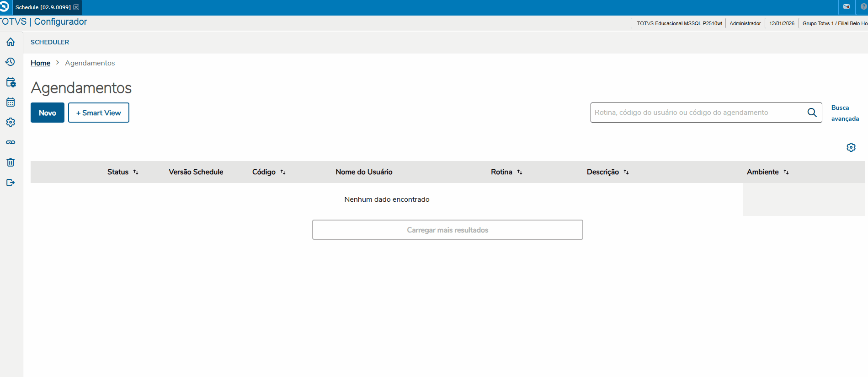Open the history clock icon in the sidebar

pos(11,62)
